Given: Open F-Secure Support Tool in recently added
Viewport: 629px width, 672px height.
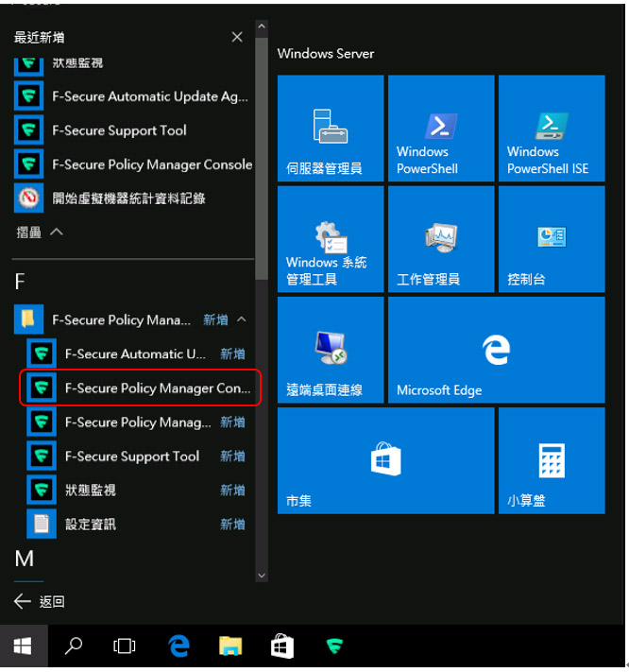Looking at the screenshot, I should coord(133,129).
